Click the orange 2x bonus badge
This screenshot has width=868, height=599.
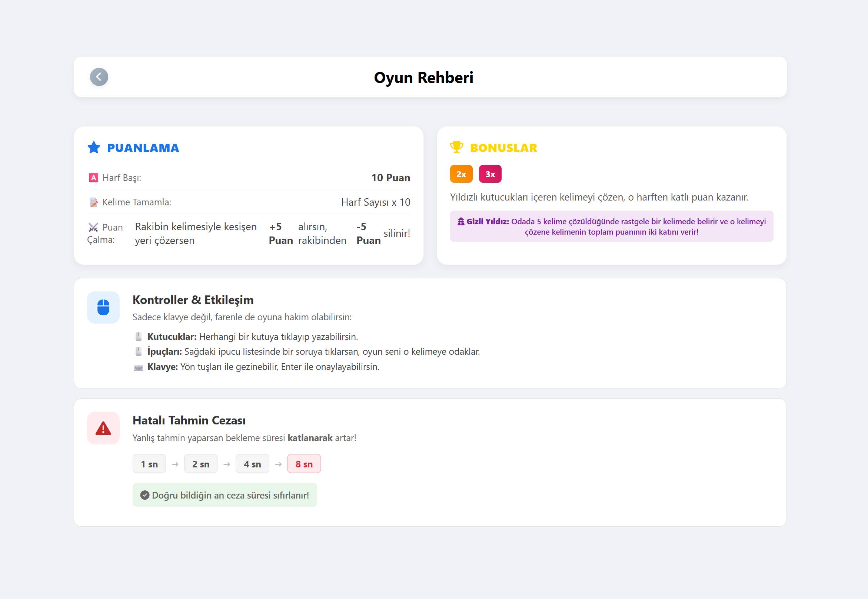[461, 174]
